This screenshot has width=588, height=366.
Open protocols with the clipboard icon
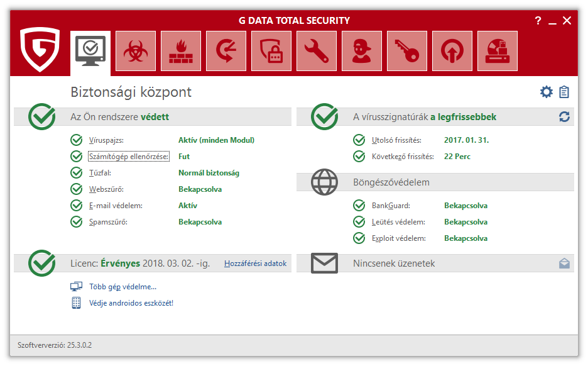click(x=564, y=92)
